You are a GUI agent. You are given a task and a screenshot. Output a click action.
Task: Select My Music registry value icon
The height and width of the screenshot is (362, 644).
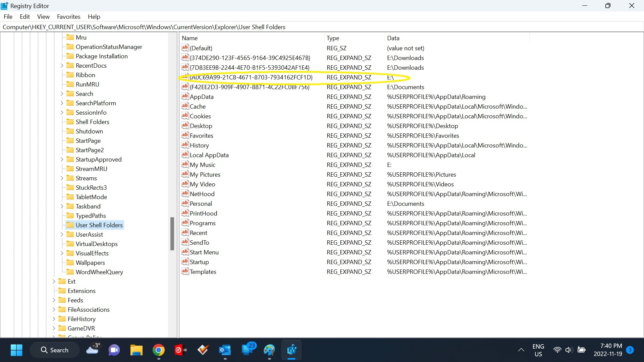click(x=185, y=165)
